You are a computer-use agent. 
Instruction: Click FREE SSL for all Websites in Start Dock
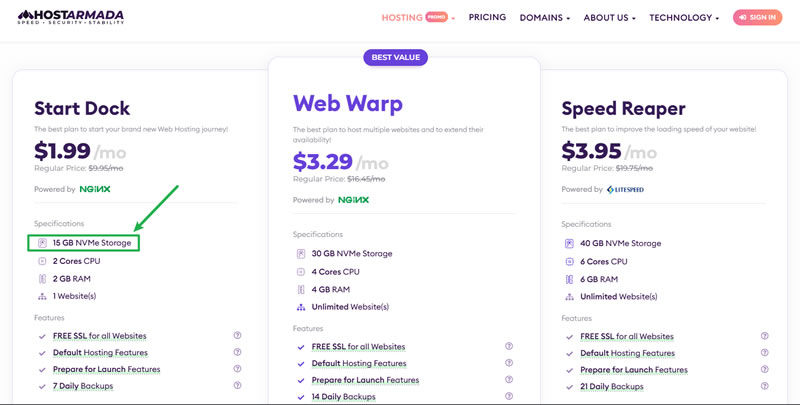point(99,336)
